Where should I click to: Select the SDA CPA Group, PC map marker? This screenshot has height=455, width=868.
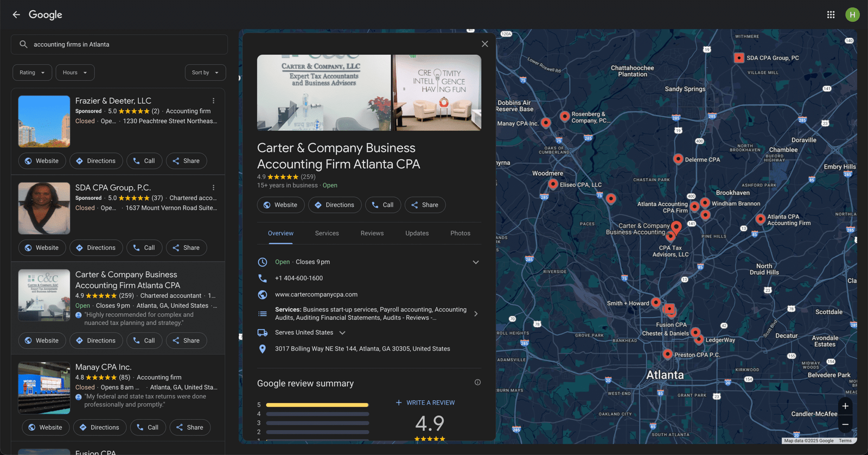(739, 58)
